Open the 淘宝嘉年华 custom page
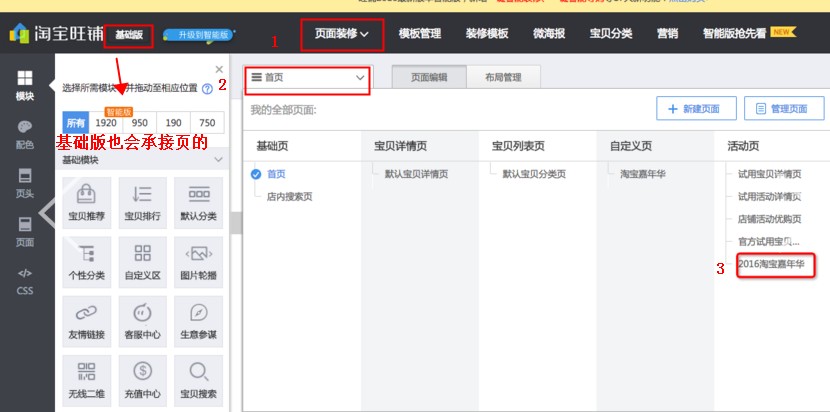This screenshot has width=830, height=412. click(x=643, y=174)
